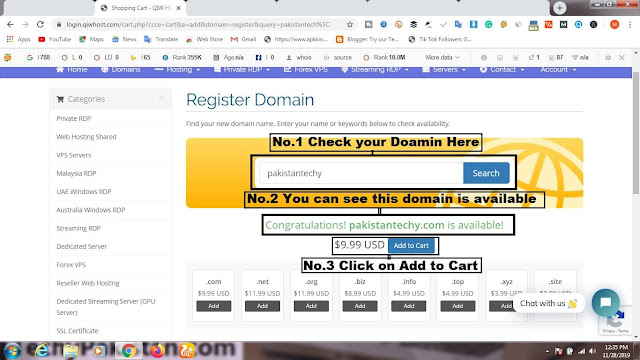Click the domain search input field

[361, 173]
